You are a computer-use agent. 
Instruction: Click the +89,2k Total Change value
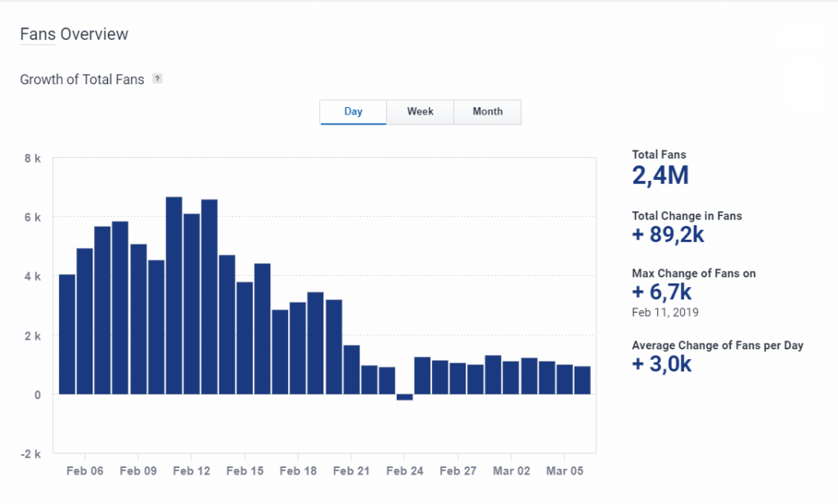tap(668, 234)
